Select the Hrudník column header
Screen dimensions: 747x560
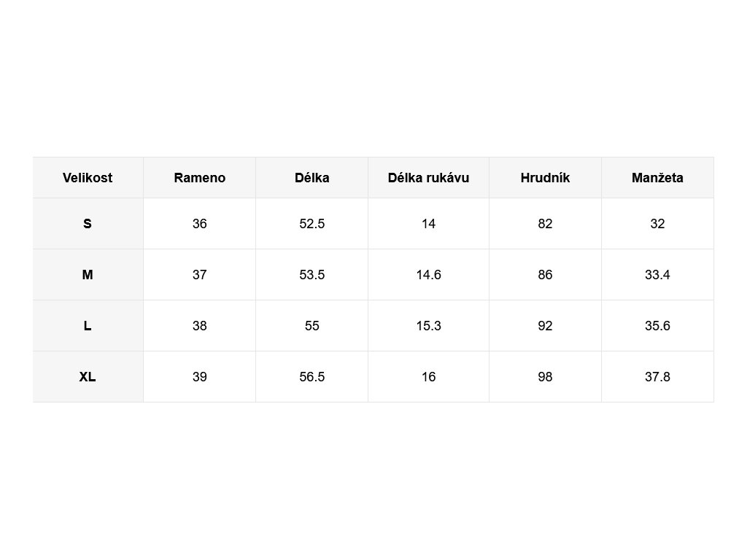[x=545, y=177]
